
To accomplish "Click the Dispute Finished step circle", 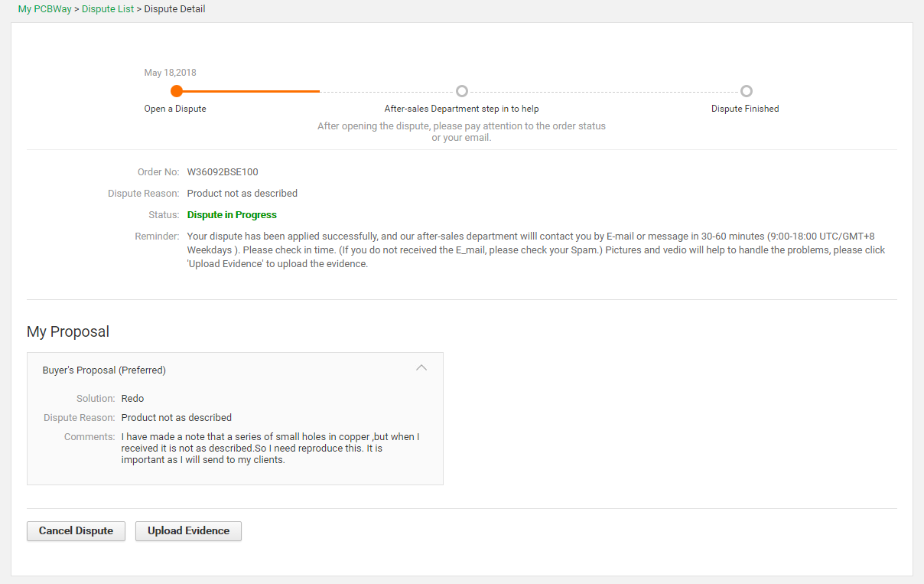I will pos(746,90).
